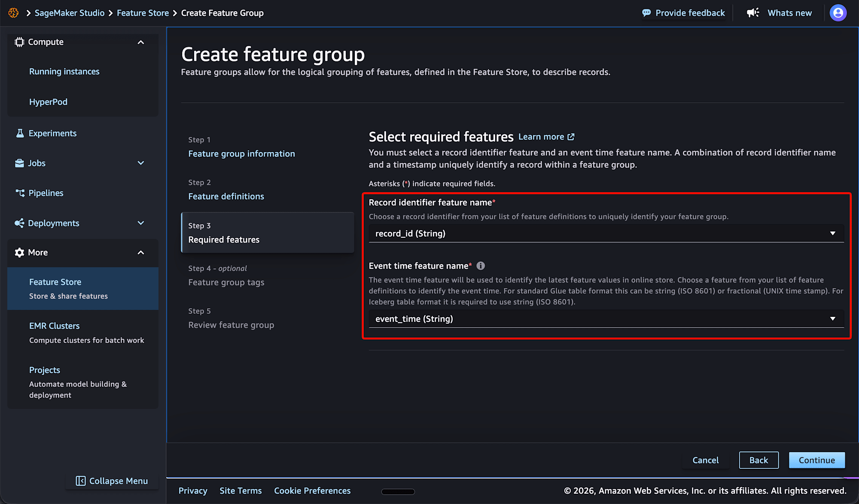Open Experiments section
The height and width of the screenshot is (504, 859).
point(52,133)
